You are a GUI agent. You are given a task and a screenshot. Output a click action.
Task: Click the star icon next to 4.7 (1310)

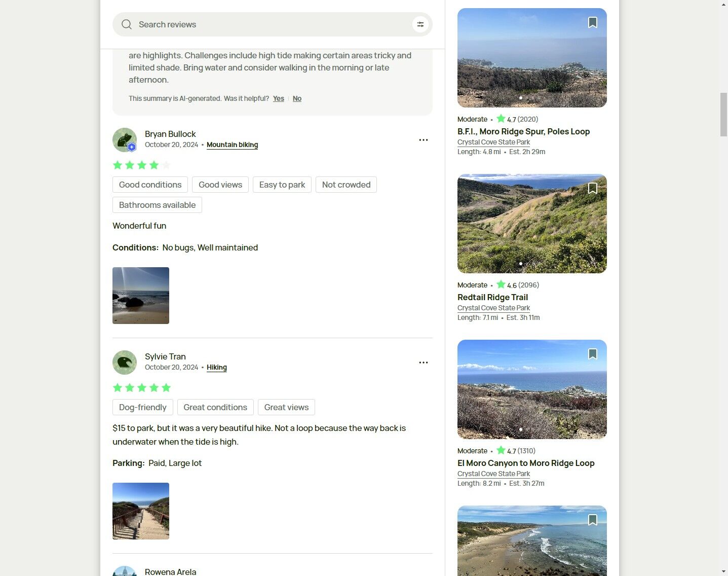click(x=501, y=450)
